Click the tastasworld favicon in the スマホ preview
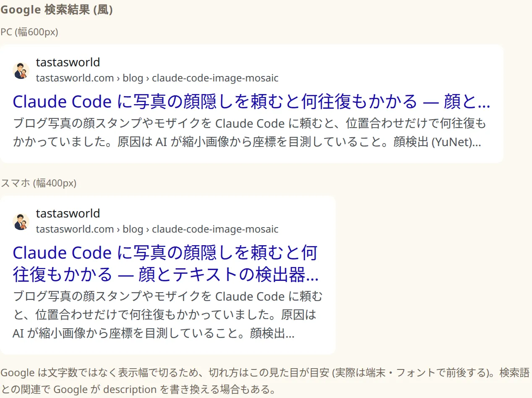532x398 pixels. tap(21, 222)
